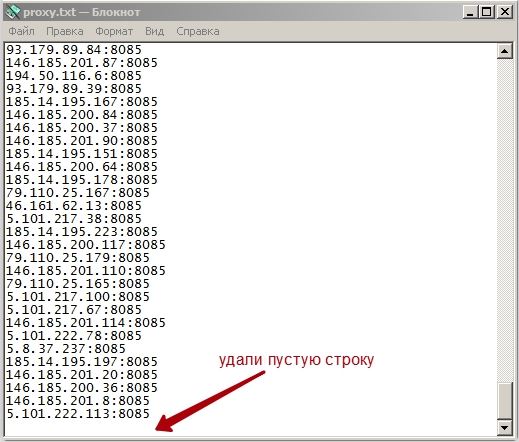Minimize the proxy.txt Notepad window
This screenshot has height=442, width=519.
(x=470, y=12)
